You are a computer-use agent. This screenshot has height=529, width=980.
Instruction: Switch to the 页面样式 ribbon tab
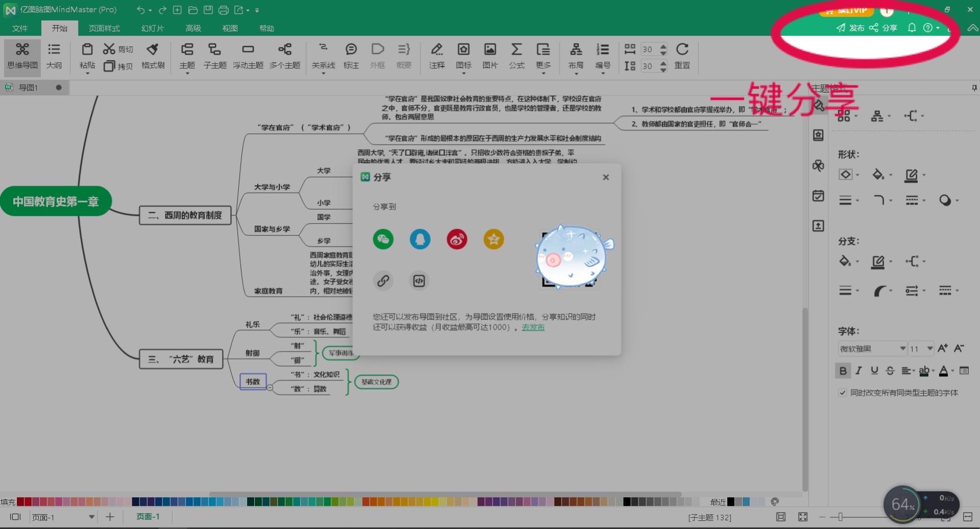pyautogui.click(x=104, y=28)
